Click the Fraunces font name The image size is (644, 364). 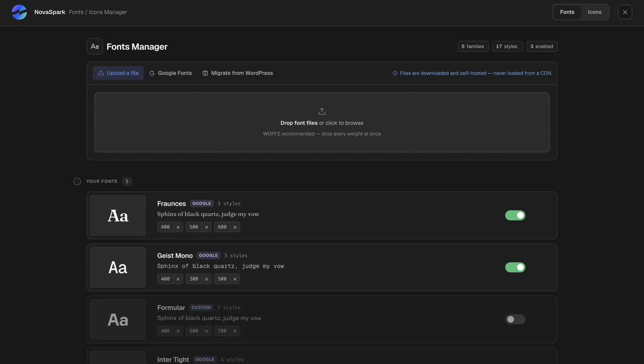coord(171,204)
